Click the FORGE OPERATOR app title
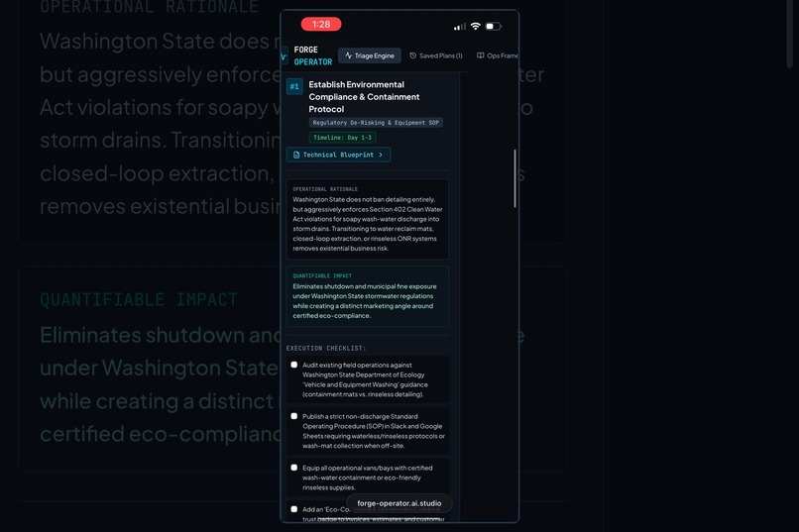Screen dimensions: 799x532 click(313, 56)
